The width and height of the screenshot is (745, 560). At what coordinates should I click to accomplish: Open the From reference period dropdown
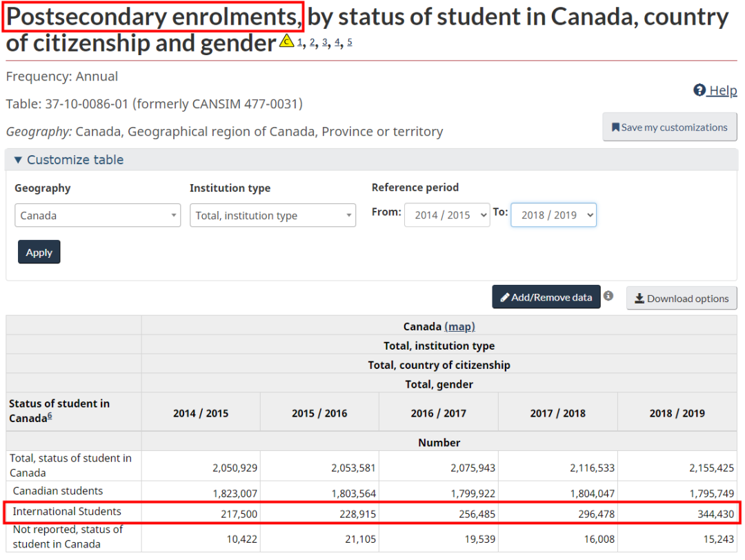point(447,215)
